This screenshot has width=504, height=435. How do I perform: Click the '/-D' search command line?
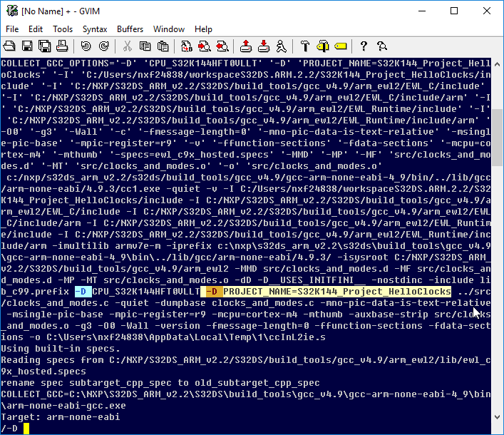(9, 429)
